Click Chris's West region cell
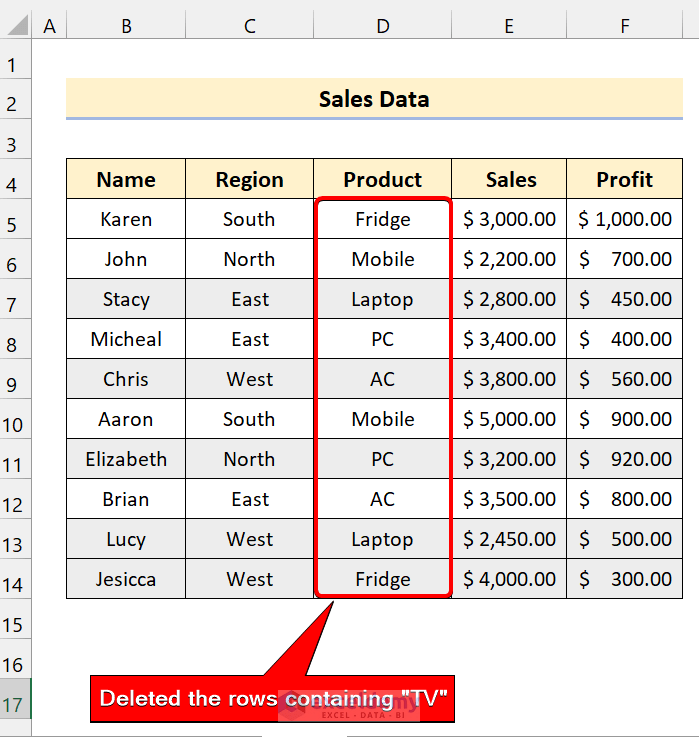 point(250,378)
